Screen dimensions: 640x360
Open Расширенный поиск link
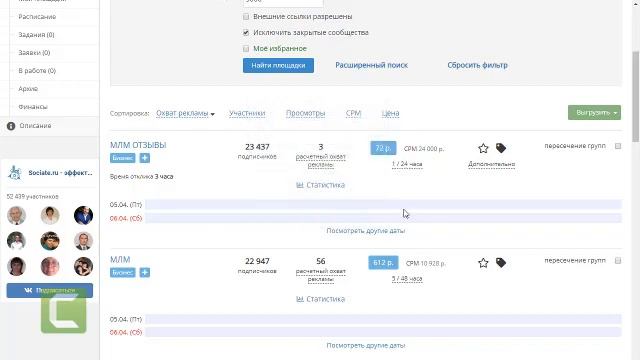click(x=371, y=65)
